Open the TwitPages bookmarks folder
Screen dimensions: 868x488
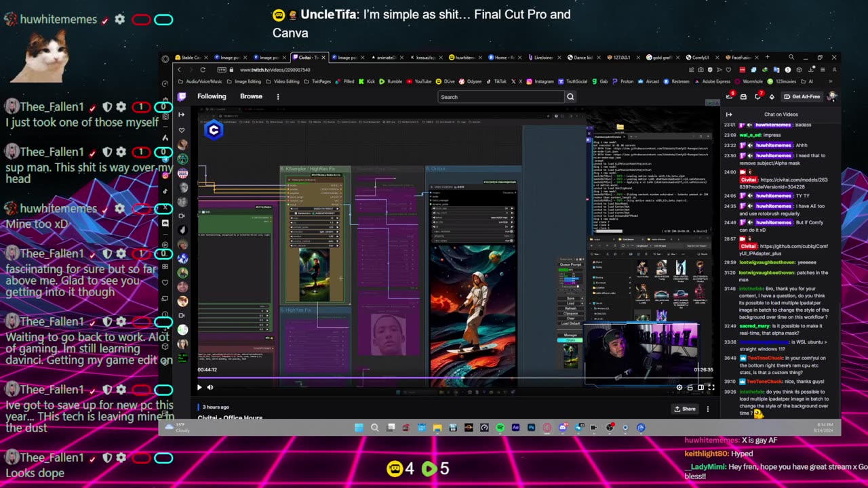317,81
